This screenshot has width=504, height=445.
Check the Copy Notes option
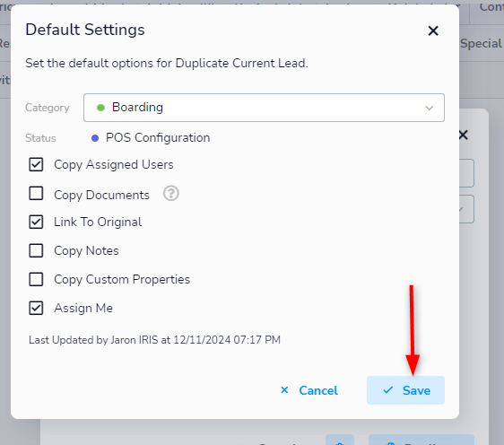[36, 250]
